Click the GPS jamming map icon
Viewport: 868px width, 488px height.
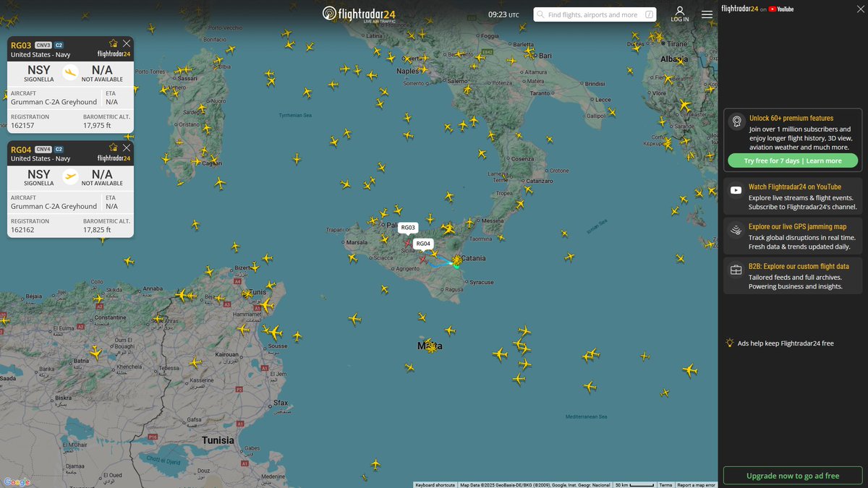[x=736, y=231]
